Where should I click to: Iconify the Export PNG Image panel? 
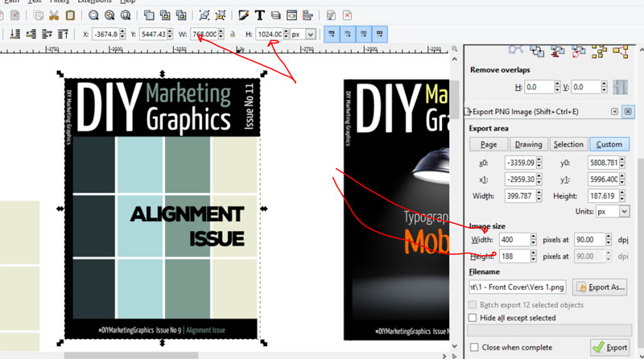coord(615,111)
